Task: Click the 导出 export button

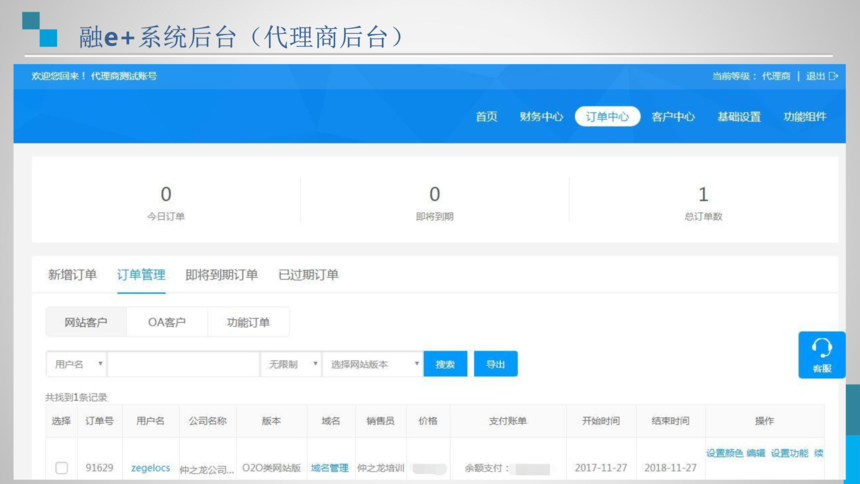Action: [495, 365]
